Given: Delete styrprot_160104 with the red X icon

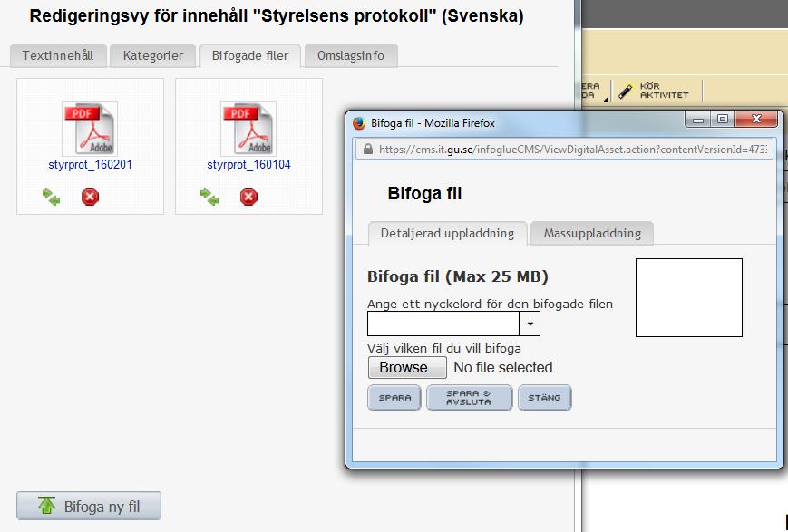Looking at the screenshot, I should point(248,197).
